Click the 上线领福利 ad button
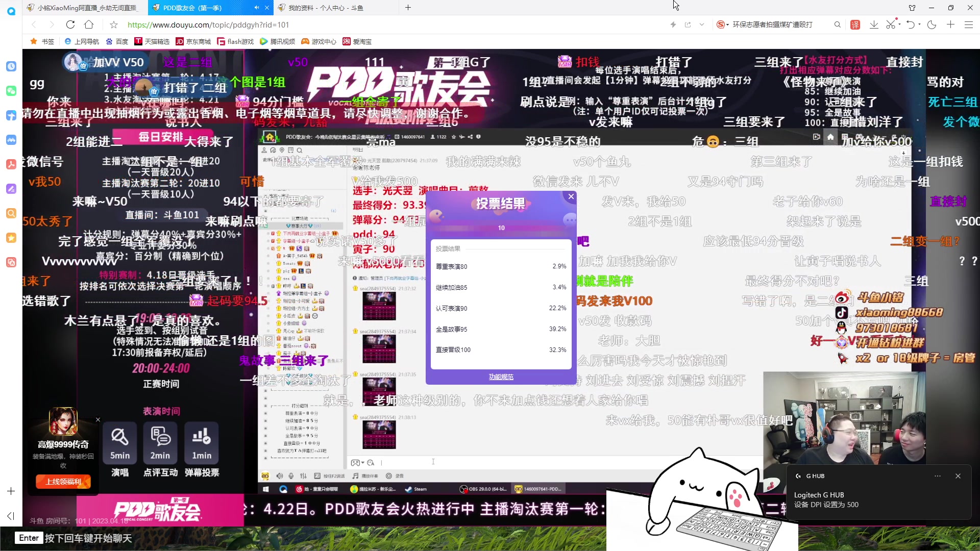This screenshot has height=551, width=980. pos(63,482)
